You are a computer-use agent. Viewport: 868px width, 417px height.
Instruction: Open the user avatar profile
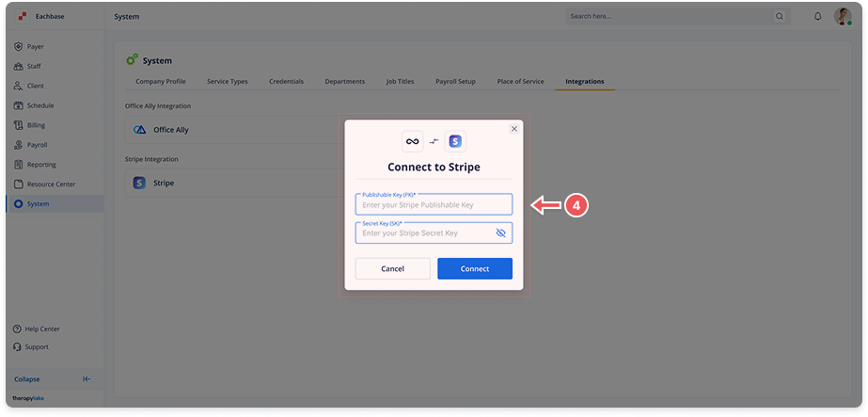pyautogui.click(x=843, y=17)
